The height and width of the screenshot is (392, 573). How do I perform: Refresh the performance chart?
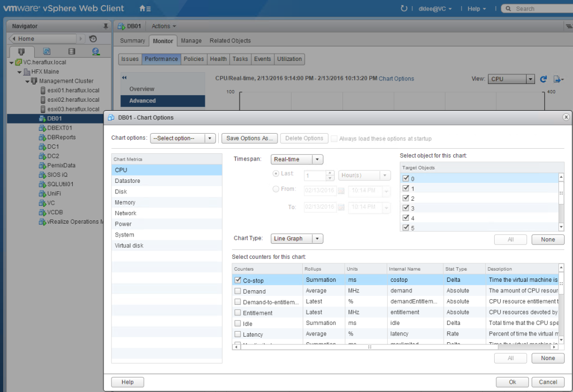543,79
